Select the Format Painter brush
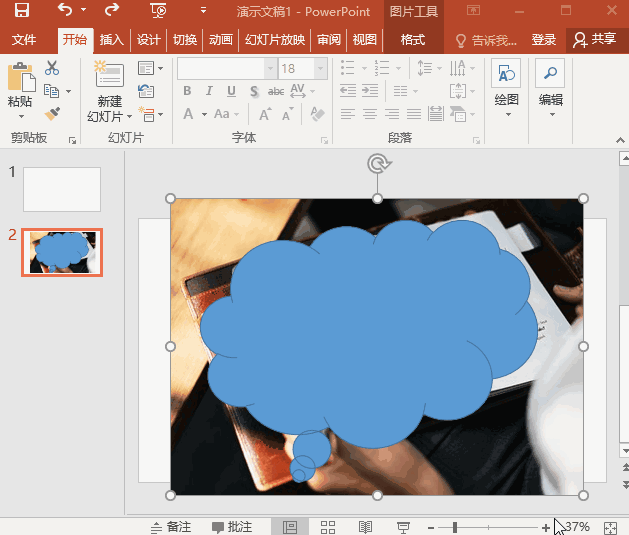629x535 pixels. point(53,114)
